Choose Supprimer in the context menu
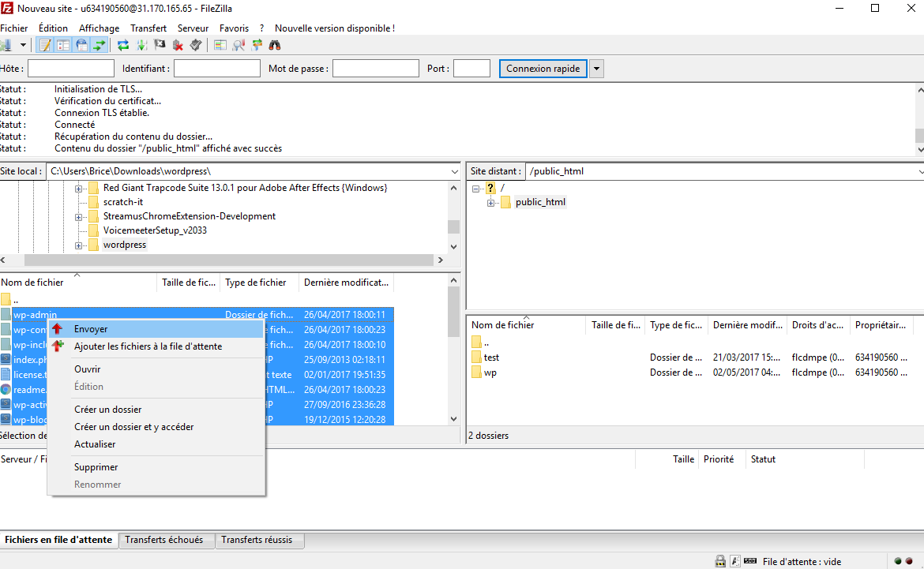The image size is (924, 569). (x=156, y=467)
